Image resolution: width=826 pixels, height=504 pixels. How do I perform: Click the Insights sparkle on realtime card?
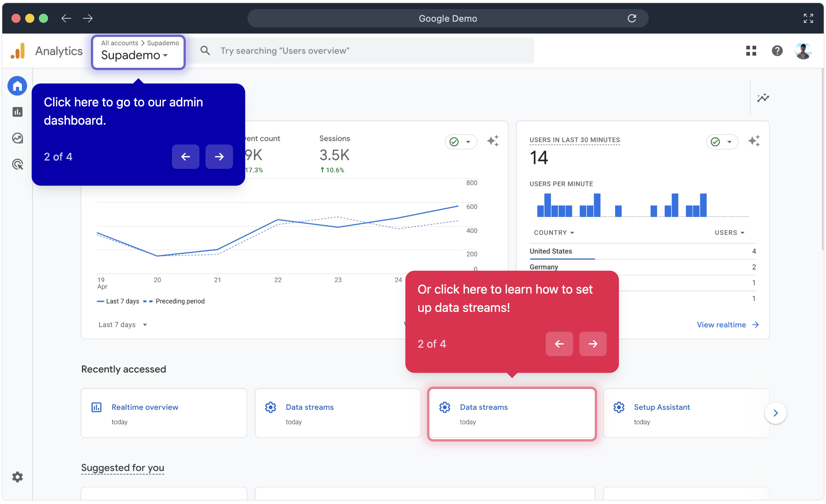click(x=754, y=141)
